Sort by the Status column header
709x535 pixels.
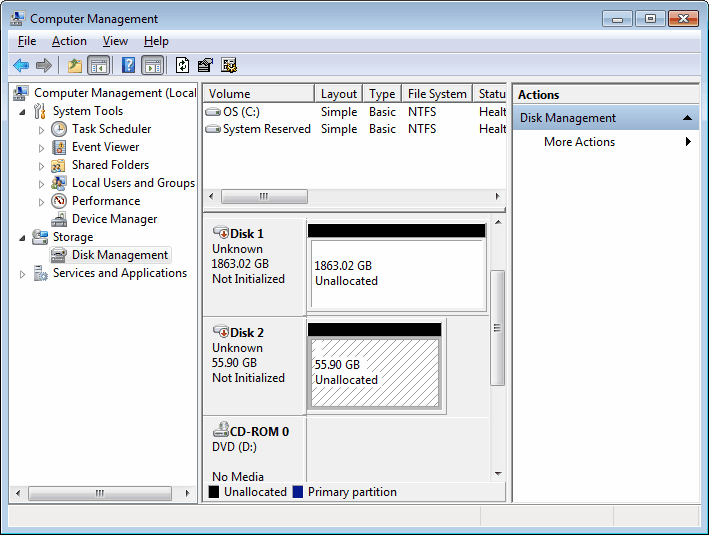pos(490,94)
